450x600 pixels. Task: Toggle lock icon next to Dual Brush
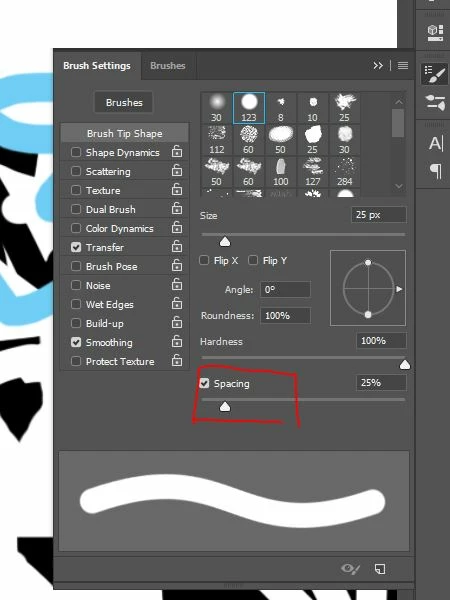tap(177, 208)
